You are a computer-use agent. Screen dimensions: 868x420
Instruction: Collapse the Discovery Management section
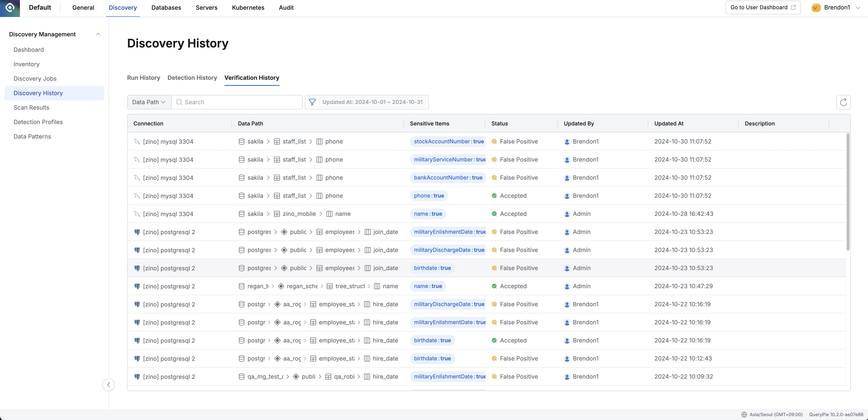coord(98,34)
